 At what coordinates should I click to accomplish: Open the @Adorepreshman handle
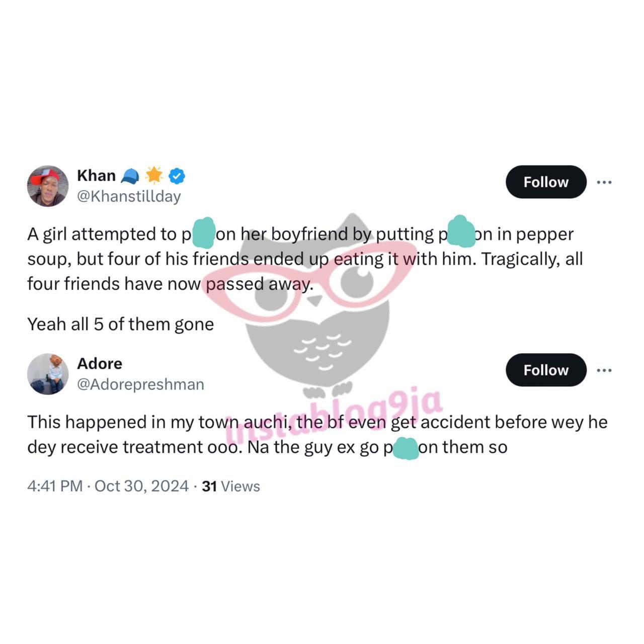pos(140,384)
